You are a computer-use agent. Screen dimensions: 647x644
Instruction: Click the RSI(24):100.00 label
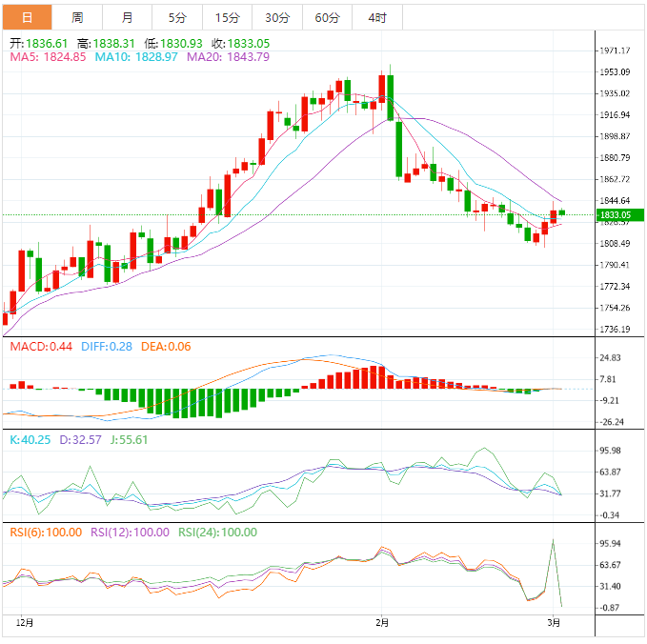[x=217, y=532]
